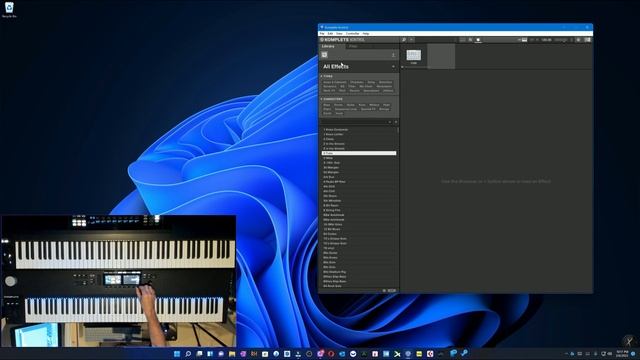Select the Sound FX character tag

pos(368,109)
